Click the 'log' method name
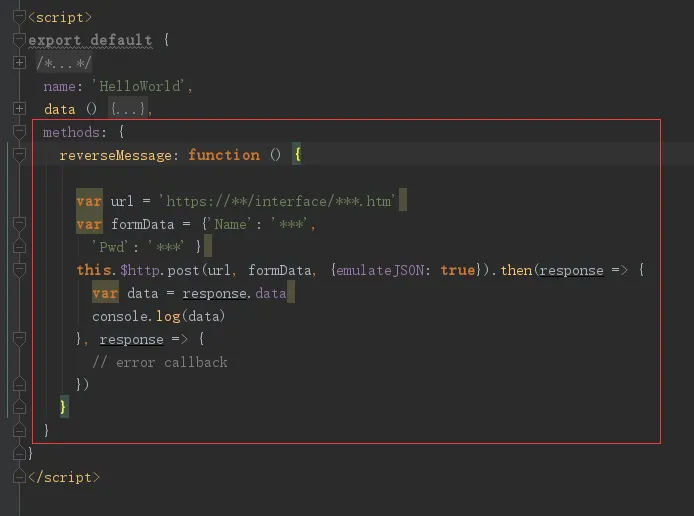Viewport: 694px width, 516px height. (168, 316)
